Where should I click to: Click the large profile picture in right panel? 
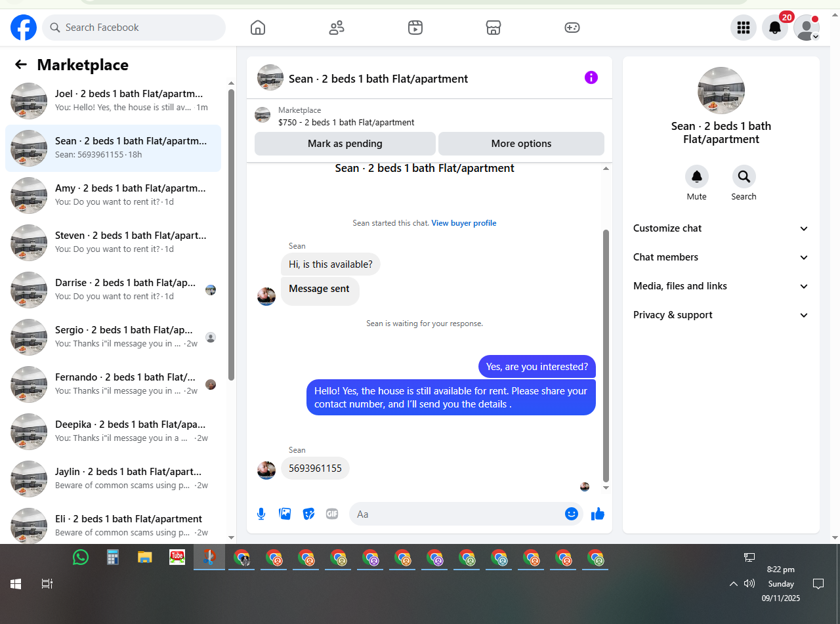coord(721,91)
